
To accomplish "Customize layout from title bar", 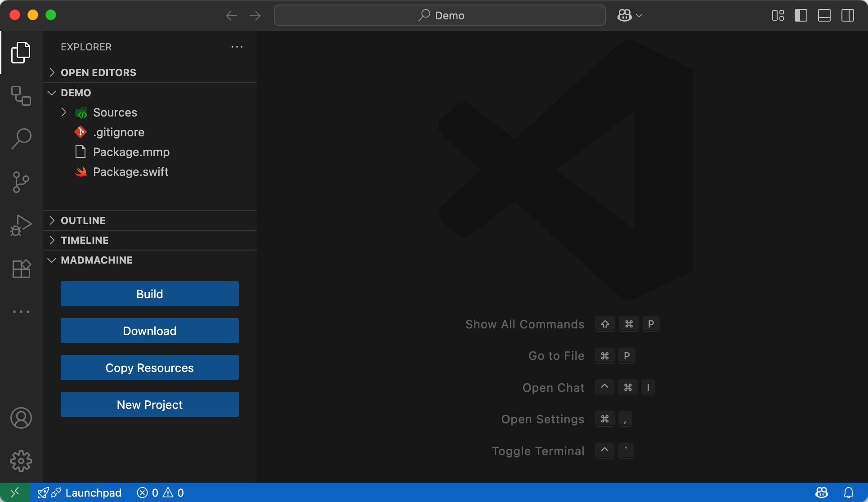I will point(778,16).
